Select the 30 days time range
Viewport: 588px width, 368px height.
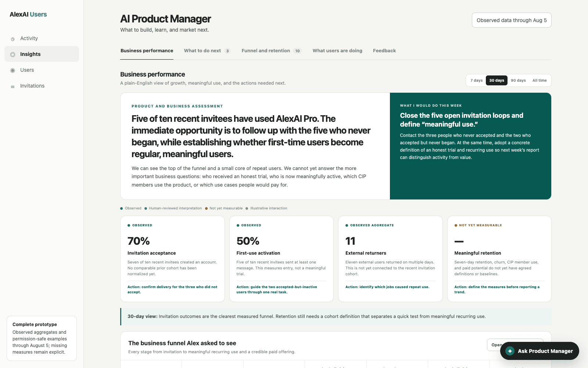point(496,80)
